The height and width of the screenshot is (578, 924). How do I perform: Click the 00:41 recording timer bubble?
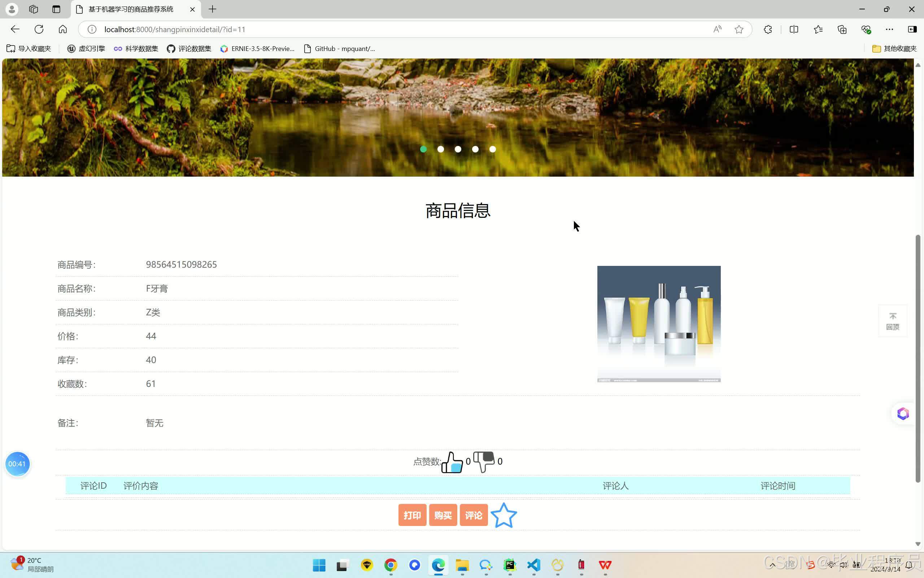point(17,464)
